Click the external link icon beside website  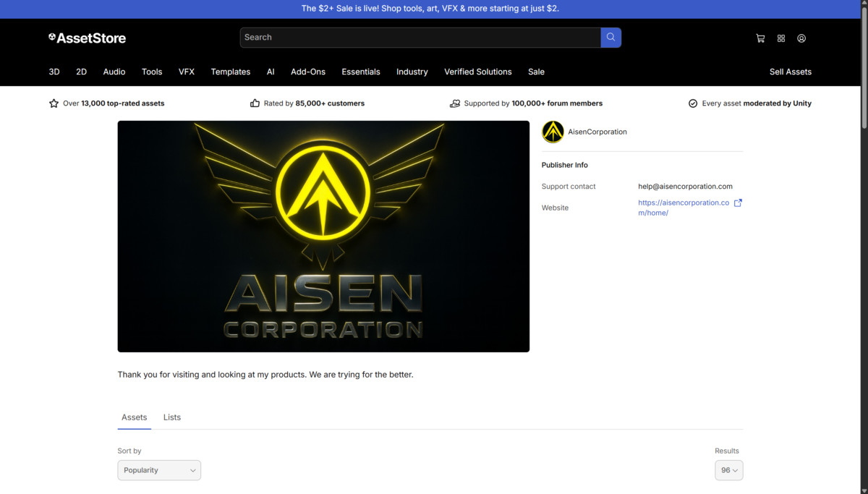click(x=738, y=203)
